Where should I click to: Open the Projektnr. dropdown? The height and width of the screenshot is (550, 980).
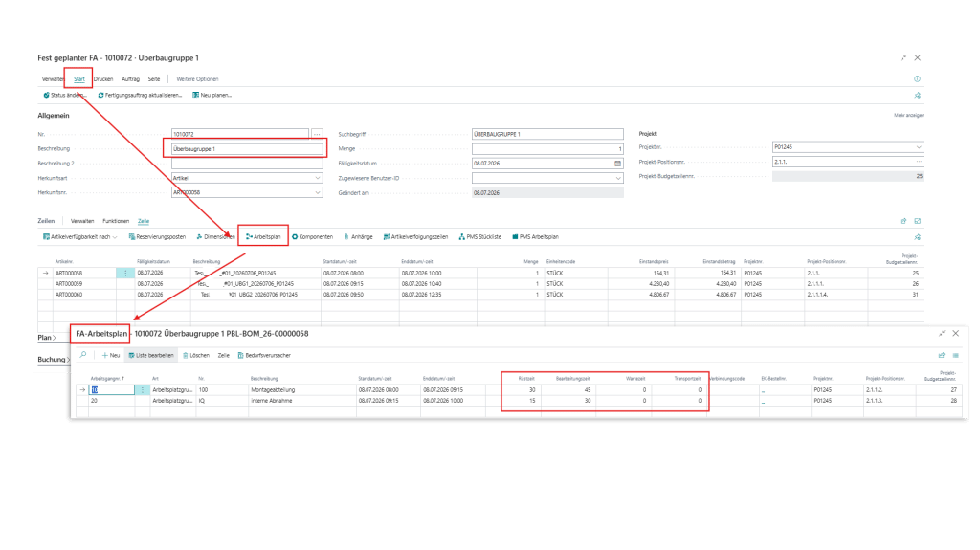pyautogui.click(x=919, y=147)
